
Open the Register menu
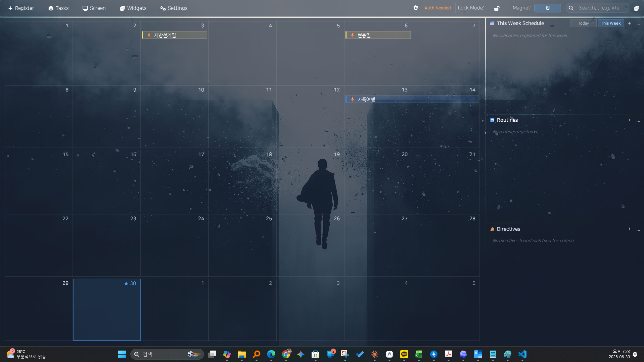click(21, 8)
